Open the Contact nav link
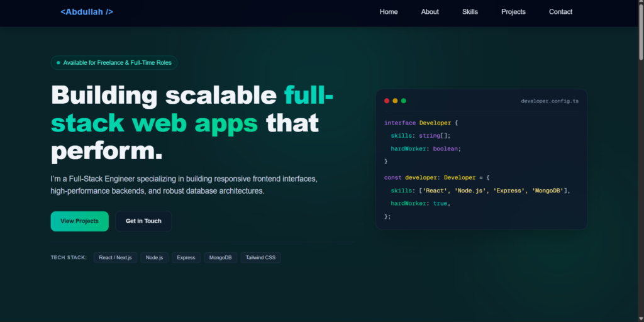Image resolution: width=644 pixels, height=322 pixels. pos(560,12)
